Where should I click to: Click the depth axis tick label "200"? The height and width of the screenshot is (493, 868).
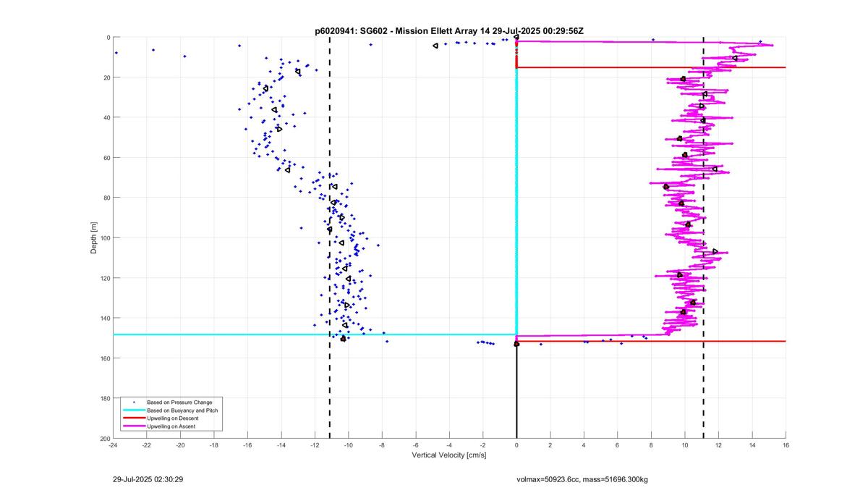tap(105, 439)
